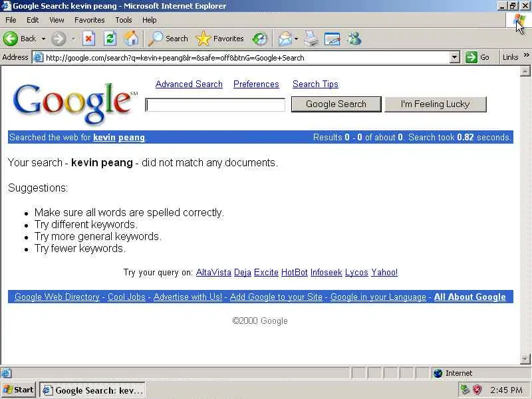Open the Back history dropdown arrow
Screen dimensions: 532x399
point(43,39)
